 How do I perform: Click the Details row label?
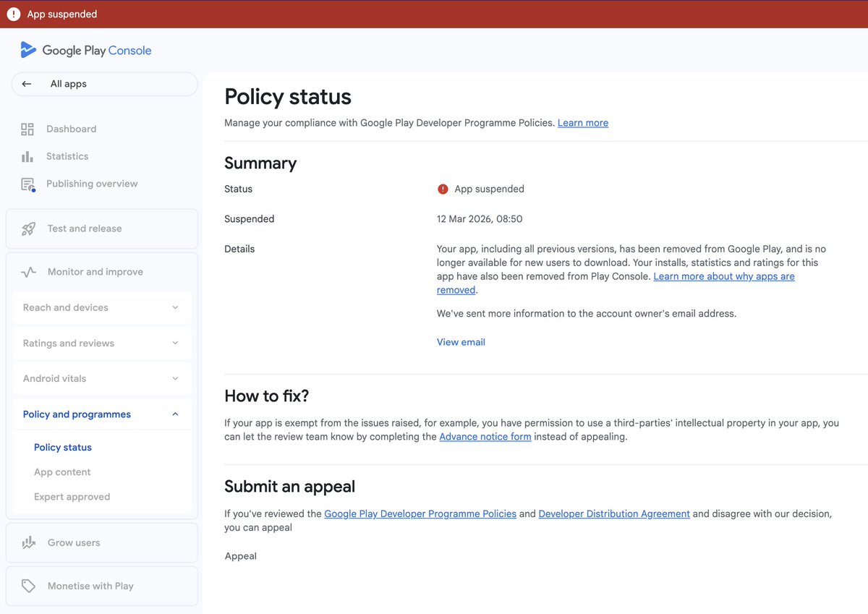239,249
